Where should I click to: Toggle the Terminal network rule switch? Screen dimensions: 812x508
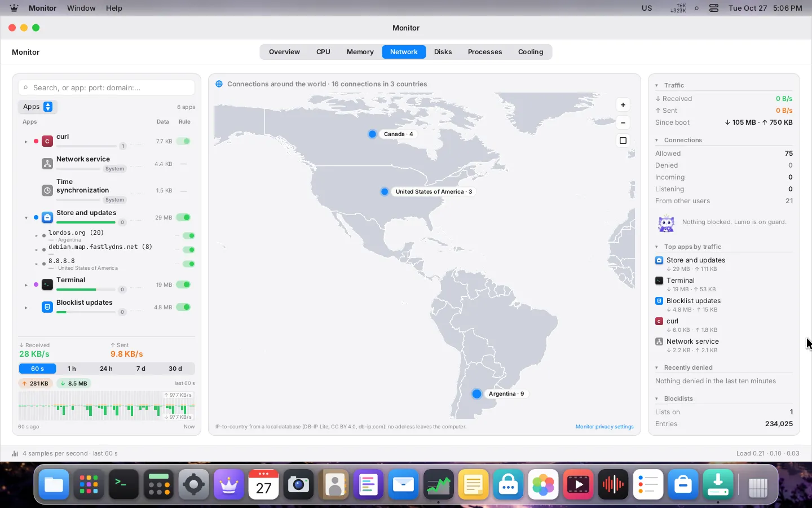[x=183, y=284]
